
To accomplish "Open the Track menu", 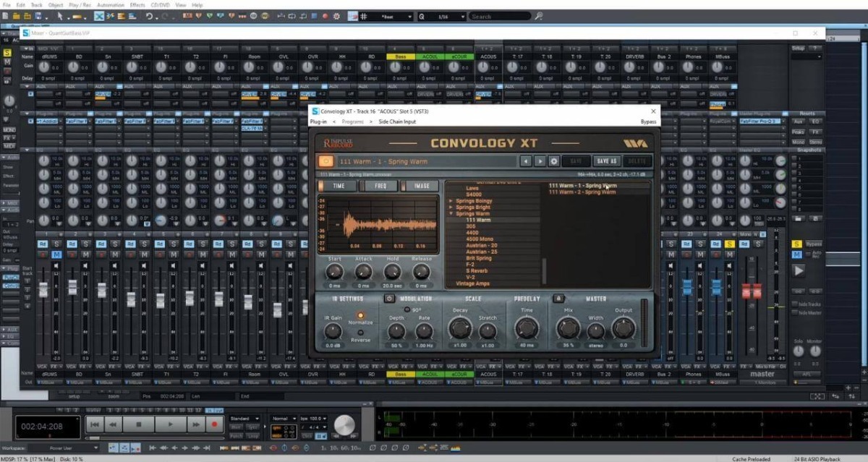I will 35,5.
